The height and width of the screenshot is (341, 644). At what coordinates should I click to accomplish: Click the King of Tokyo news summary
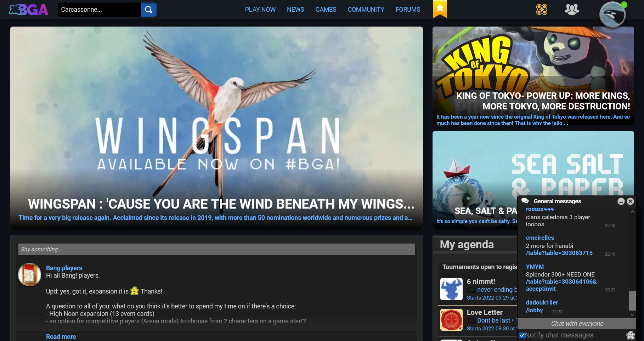533,120
